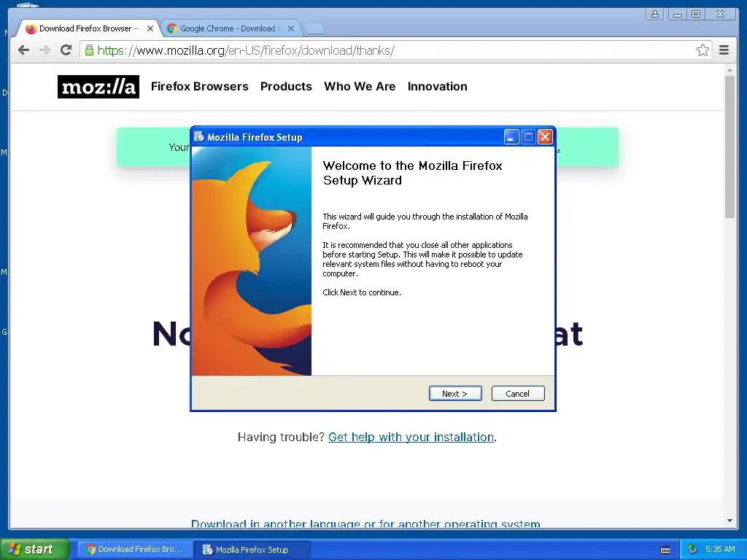Click the Next button in Firefox Setup
Viewport: 747px width, 560px height.
455,393
